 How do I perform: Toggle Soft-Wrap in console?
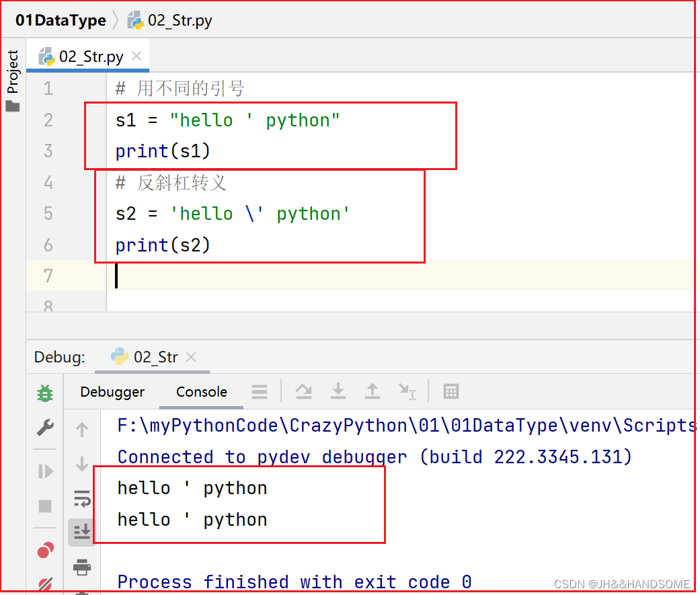(x=82, y=498)
